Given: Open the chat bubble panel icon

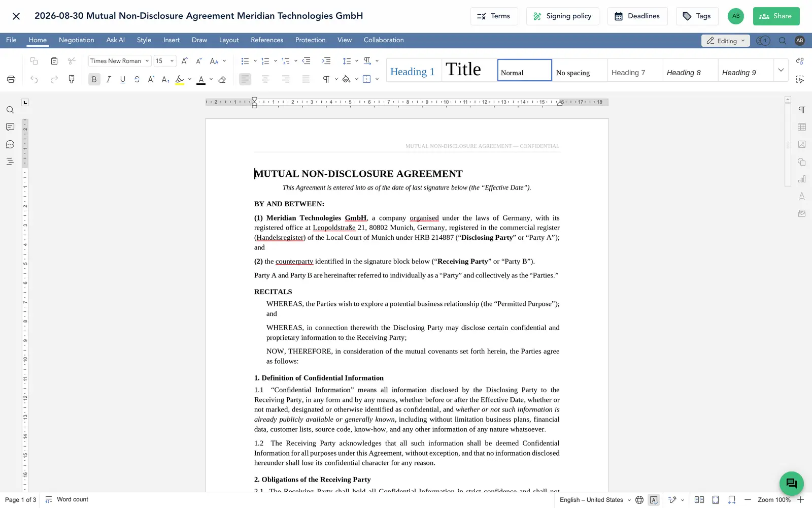Looking at the screenshot, I should [x=10, y=144].
